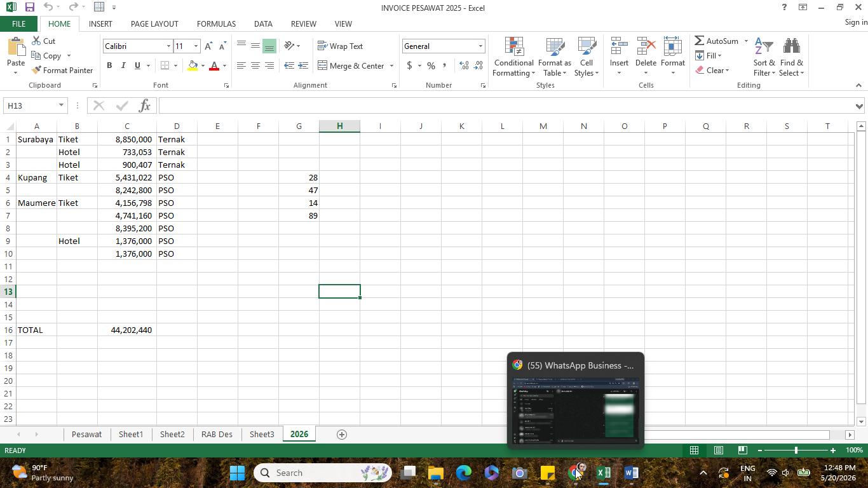Click AutoSum

pos(716,41)
